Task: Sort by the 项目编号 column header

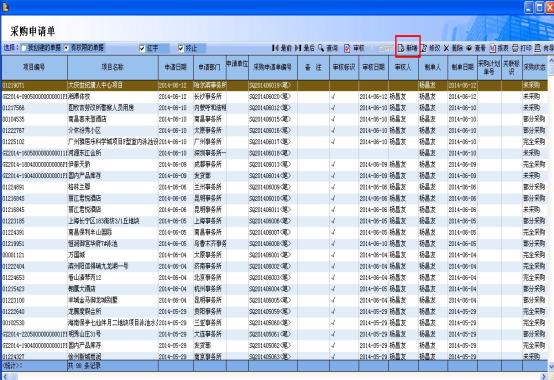Action: click(x=34, y=67)
